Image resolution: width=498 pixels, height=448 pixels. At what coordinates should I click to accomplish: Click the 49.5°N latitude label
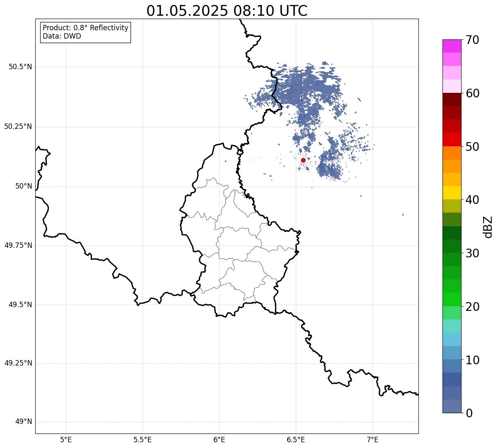(x=20, y=305)
